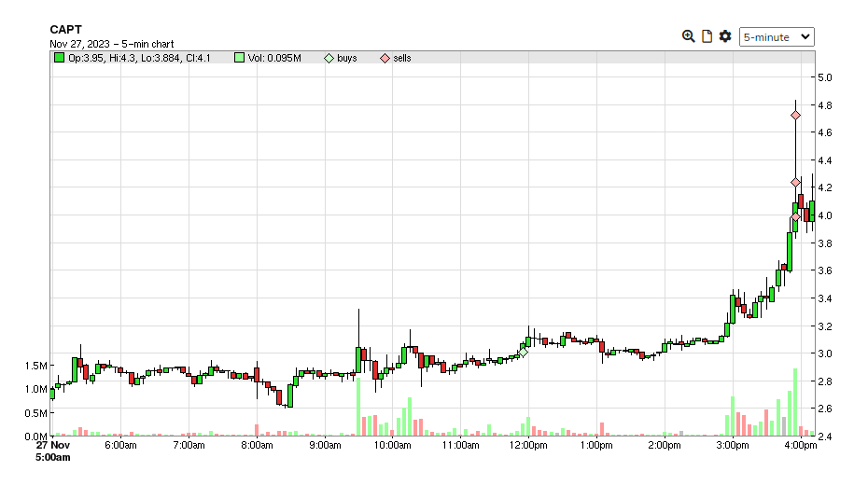
Task: Click the 1.0M volume axis label
Action: click(36, 389)
